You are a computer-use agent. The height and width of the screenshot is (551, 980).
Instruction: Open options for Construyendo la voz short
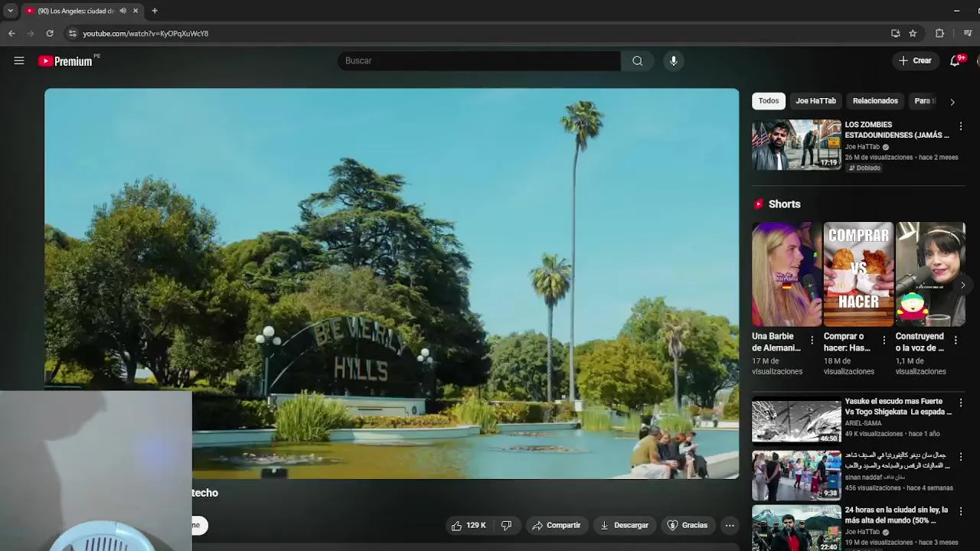pyautogui.click(x=956, y=341)
